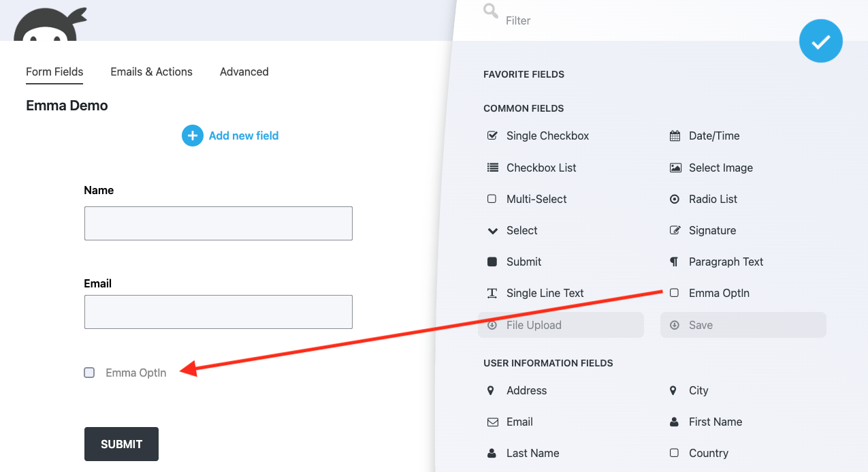Click the Emma Demo form title
This screenshot has height=472, width=868.
67,106
